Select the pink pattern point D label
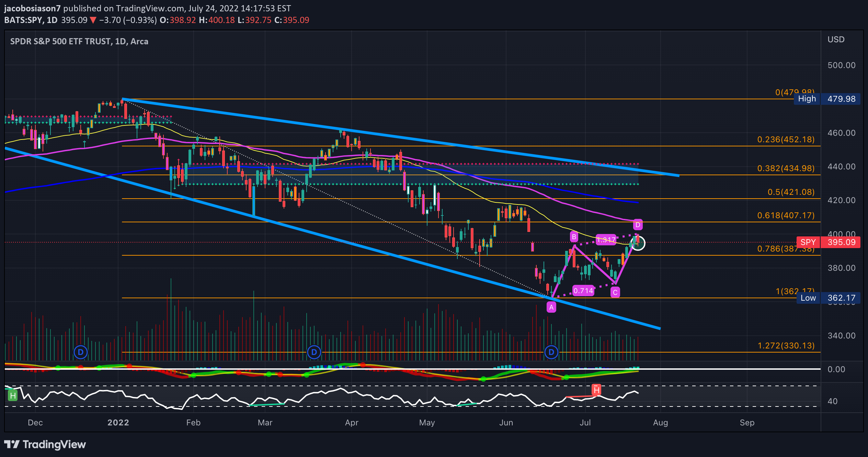Screen dimensions: 868x457 638,225
